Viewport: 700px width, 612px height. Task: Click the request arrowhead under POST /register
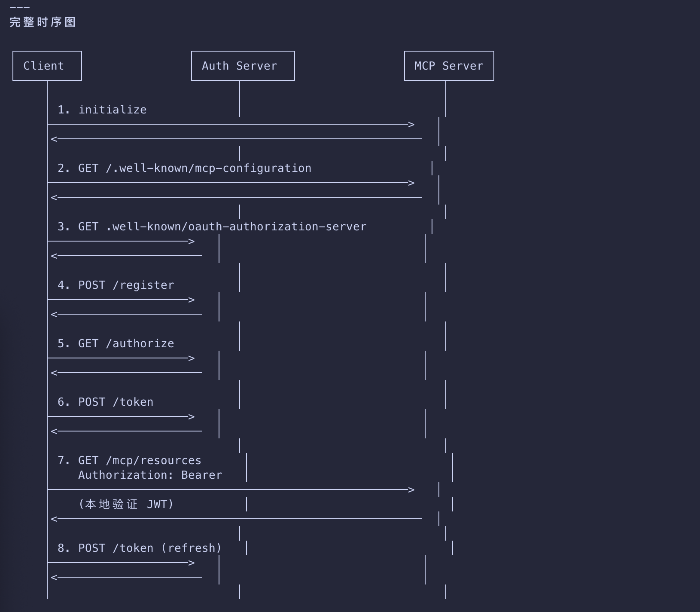[192, 300]
